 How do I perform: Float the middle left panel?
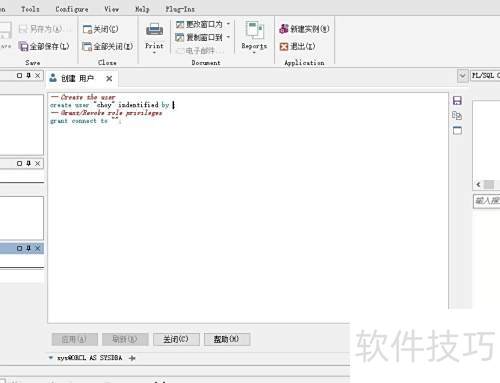tap(19, 163)
